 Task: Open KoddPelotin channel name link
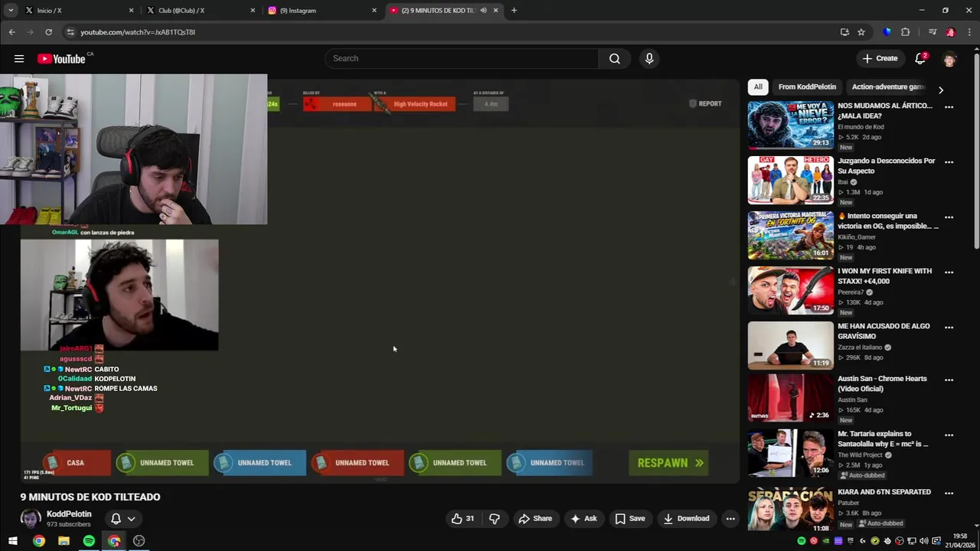[69, 514]
